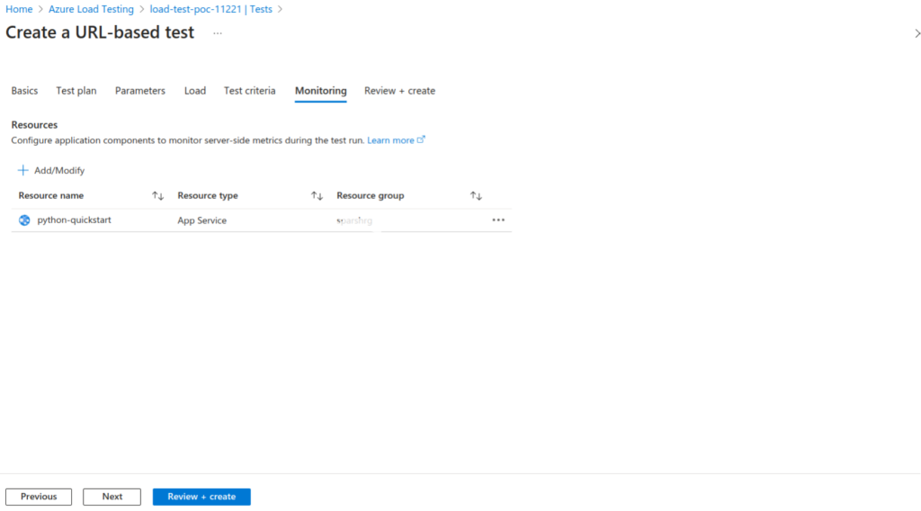Open the Azure Load Testing breadcrumb

coord(91,9)
